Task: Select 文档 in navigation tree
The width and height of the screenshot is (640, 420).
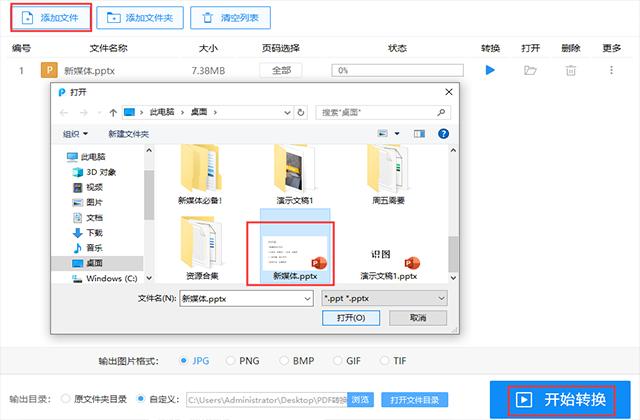Action: point(88,218)
